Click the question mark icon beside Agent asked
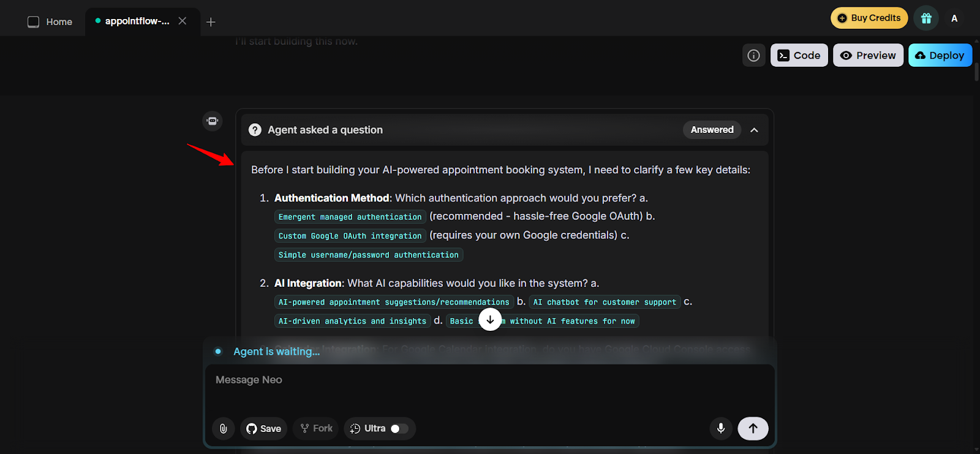Screen dimensions: 980x454 255,130
